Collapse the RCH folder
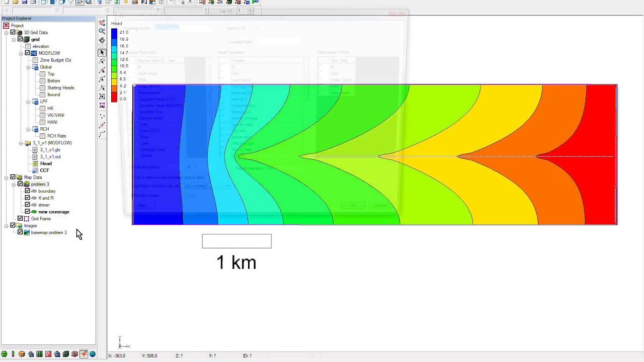Image resolution: width=644 pixels, height=362 pixels. [x=29, y=129]
